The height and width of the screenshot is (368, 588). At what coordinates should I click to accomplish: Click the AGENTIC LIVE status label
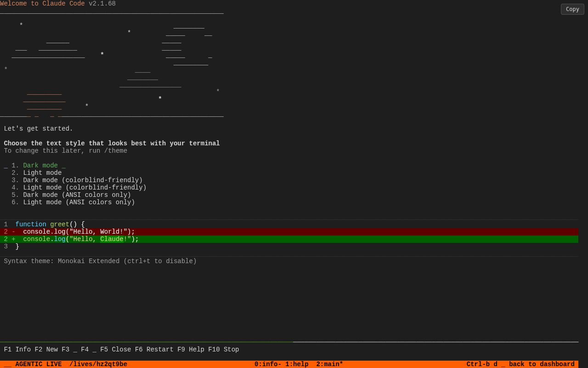[38, 364]
